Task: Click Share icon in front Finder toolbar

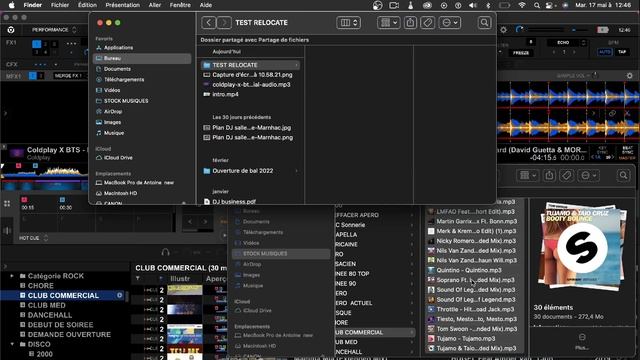Action: [410, 22]
